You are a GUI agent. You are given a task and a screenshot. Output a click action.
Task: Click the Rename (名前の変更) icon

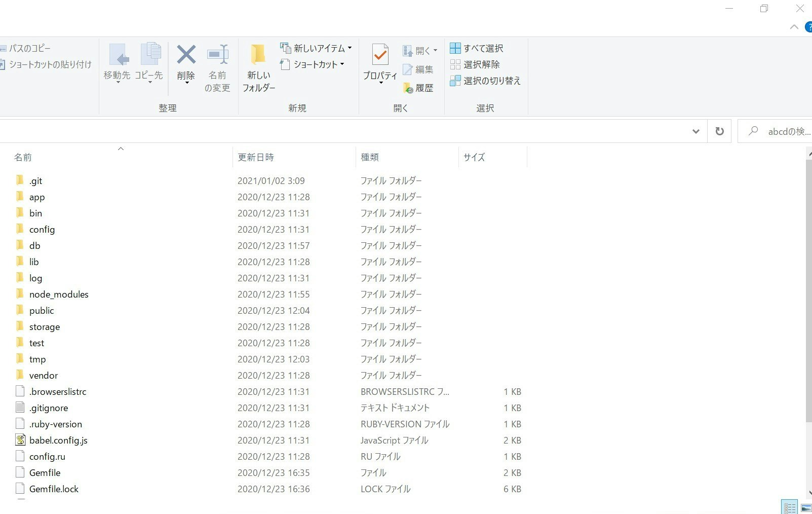(218, 55)
